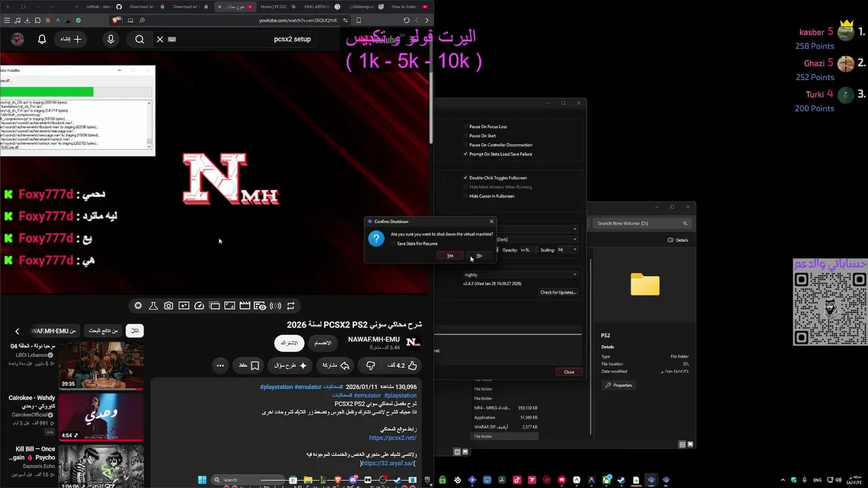The height and width of the screenshot is (488, 868).
Task: Toggle the loop icon on player toolbar
Action: coord(290,306)
